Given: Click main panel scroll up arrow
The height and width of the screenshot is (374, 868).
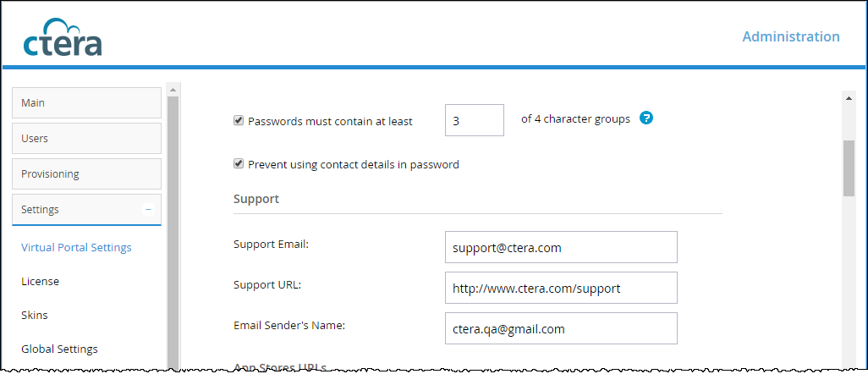Looking at the screenshot, I should point(849,99).
